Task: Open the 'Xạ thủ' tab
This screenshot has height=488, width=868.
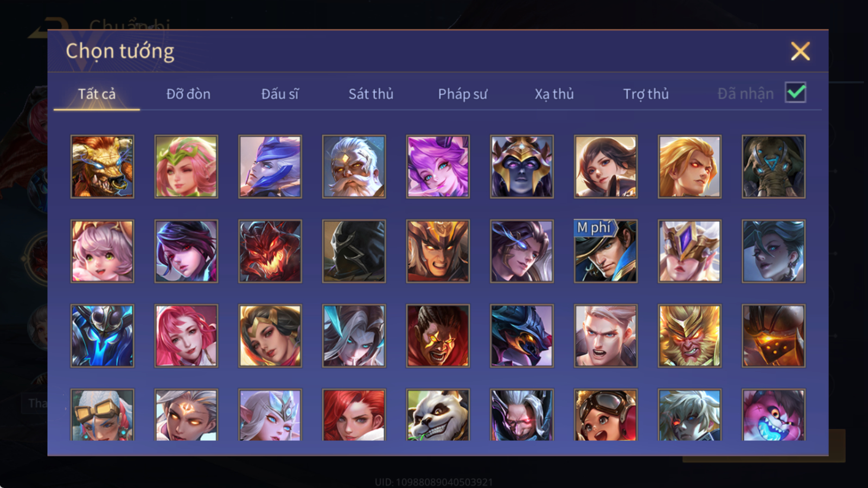Action: coord(554,94)
